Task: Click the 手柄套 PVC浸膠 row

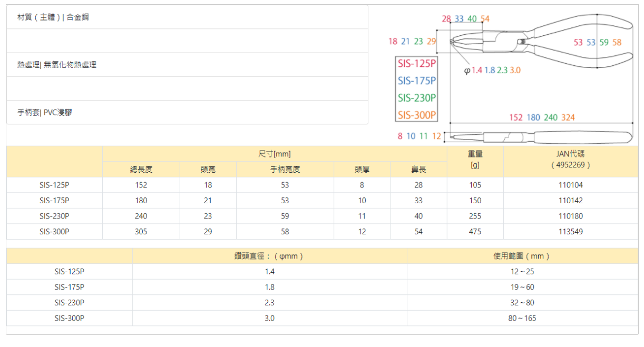Action: (x=45, y=112)
